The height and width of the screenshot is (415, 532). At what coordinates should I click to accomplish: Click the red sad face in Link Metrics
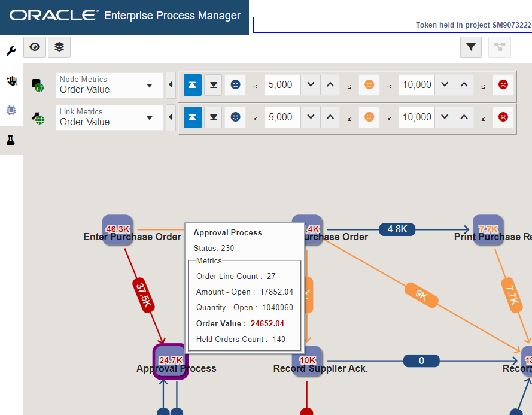pos(503,117)
